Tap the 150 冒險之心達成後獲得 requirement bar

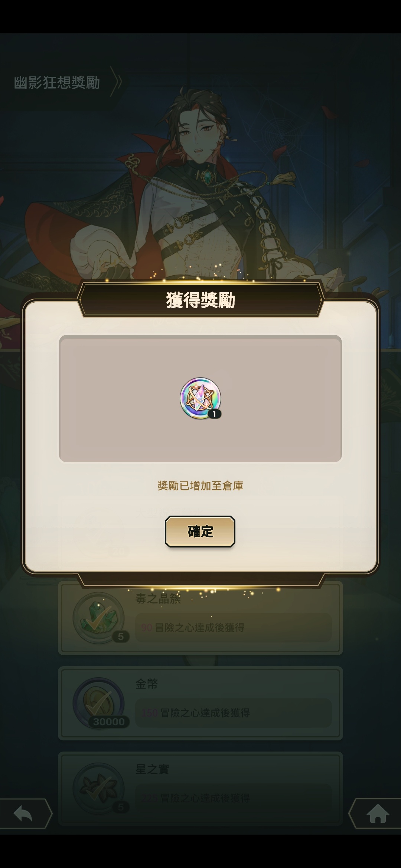[x=233, y=713]
